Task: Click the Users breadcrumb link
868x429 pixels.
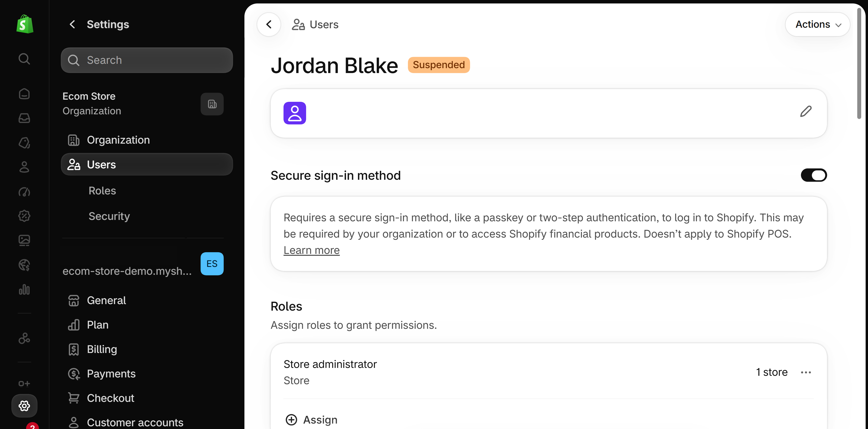Action: tap(315, 24)
